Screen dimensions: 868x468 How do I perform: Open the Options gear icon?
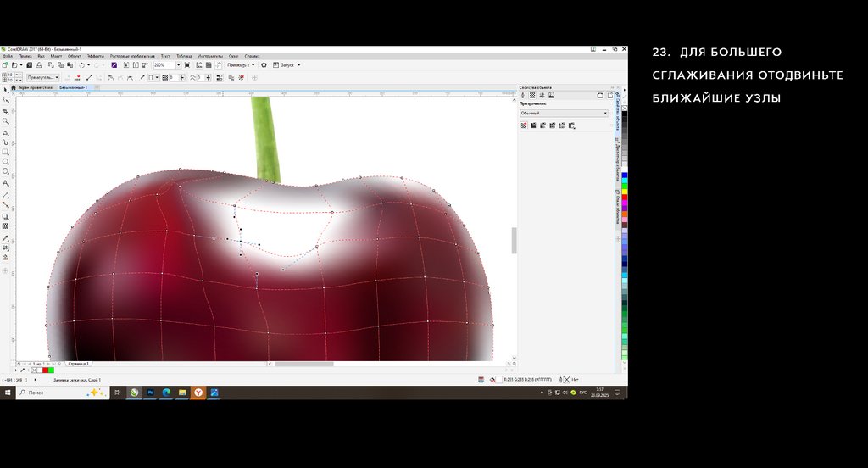[264, 64]
